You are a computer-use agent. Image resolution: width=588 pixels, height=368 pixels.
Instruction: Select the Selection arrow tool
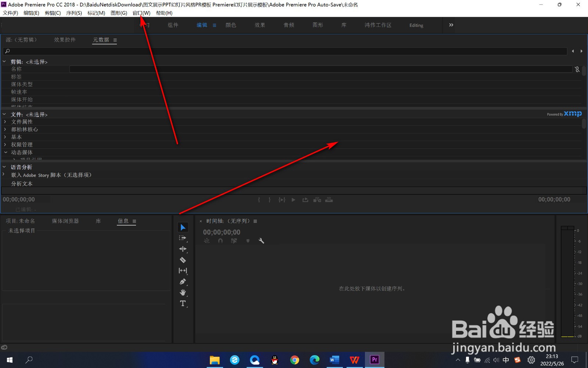tap(183, 227)
